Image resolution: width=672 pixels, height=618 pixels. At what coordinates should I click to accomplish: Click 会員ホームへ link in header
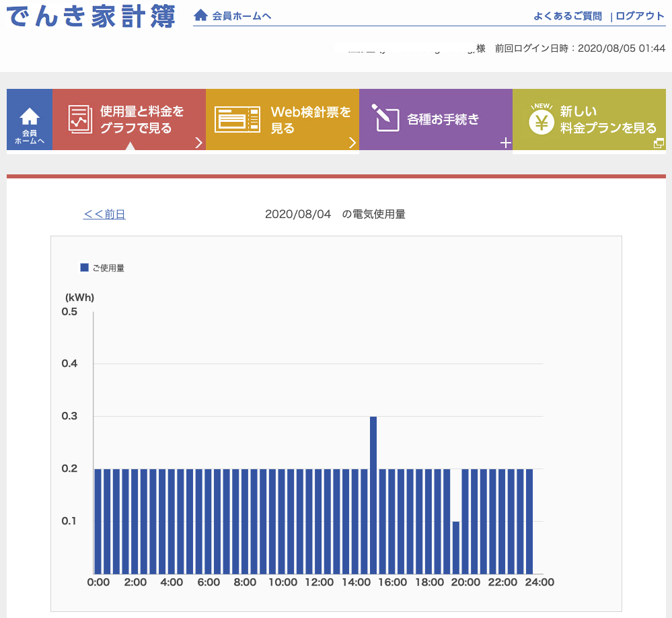241,16
